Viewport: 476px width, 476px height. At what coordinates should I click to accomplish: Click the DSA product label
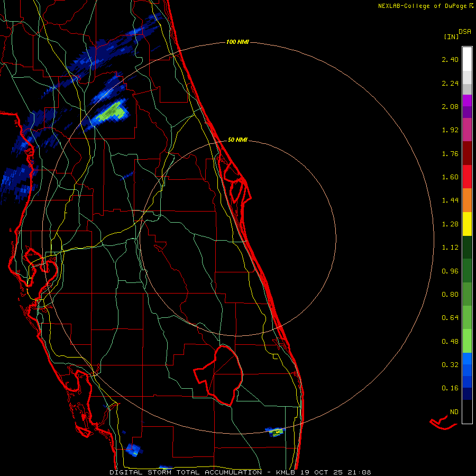point(465,32)
